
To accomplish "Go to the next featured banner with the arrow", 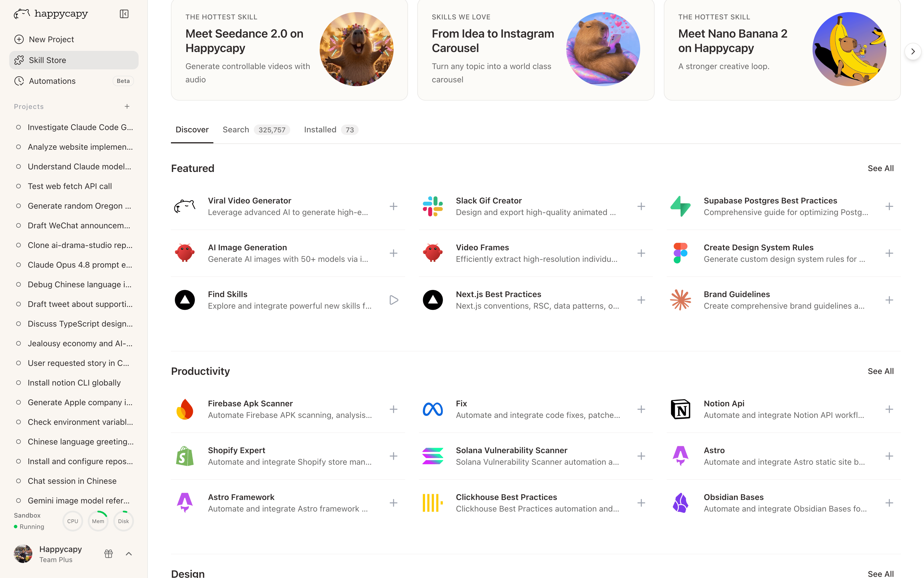I will click(x=913, y=51).
